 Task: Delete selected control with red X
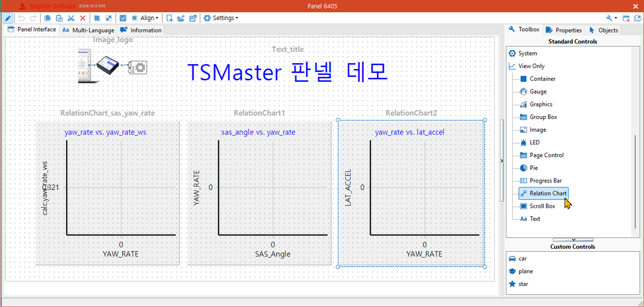83,18
